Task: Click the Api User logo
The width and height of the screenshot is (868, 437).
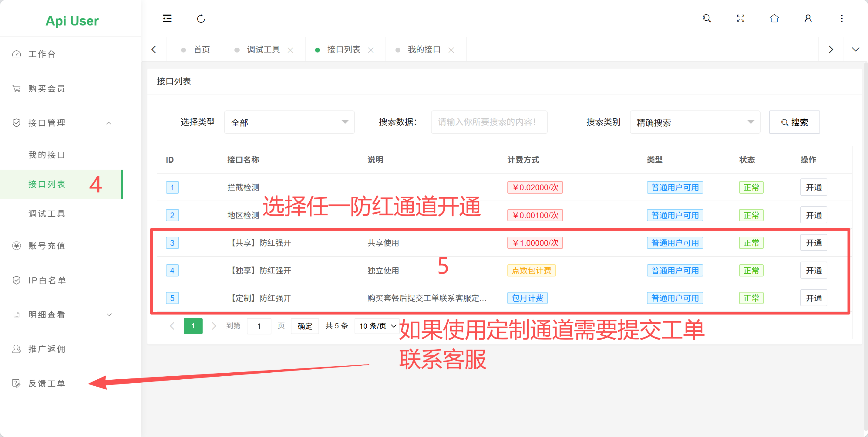Action: tap(72, 21)
